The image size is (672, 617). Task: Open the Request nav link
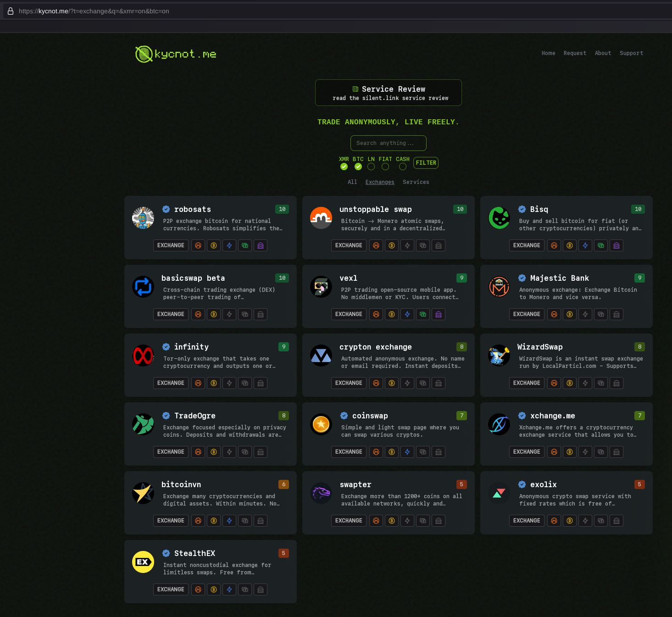(575, 53)
